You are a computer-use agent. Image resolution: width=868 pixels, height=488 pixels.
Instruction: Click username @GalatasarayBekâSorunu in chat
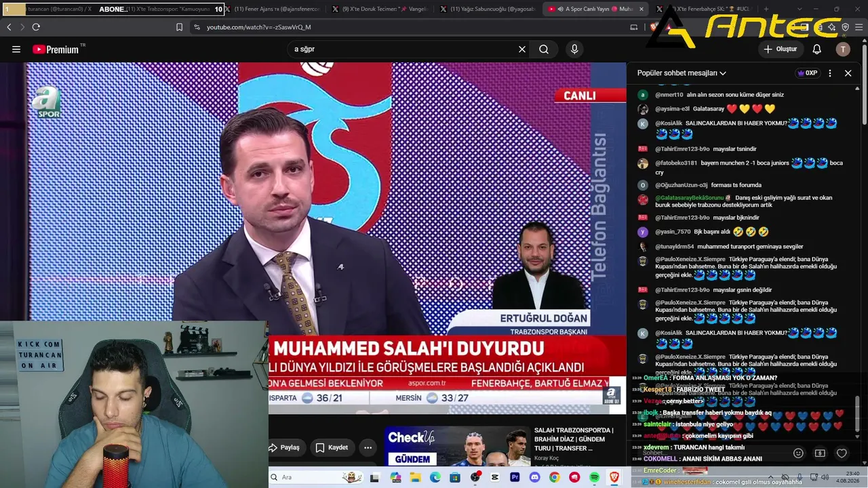click(689, 198)
